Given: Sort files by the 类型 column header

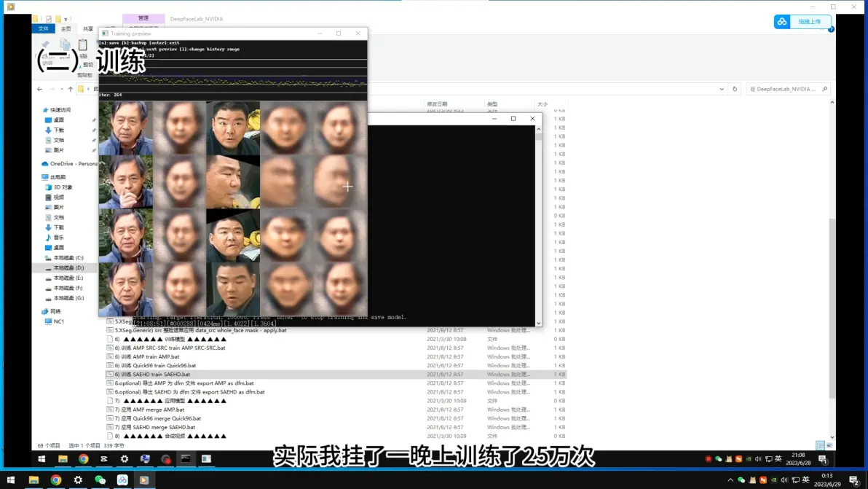Looking at the screenshot, I should coord(492,104).
